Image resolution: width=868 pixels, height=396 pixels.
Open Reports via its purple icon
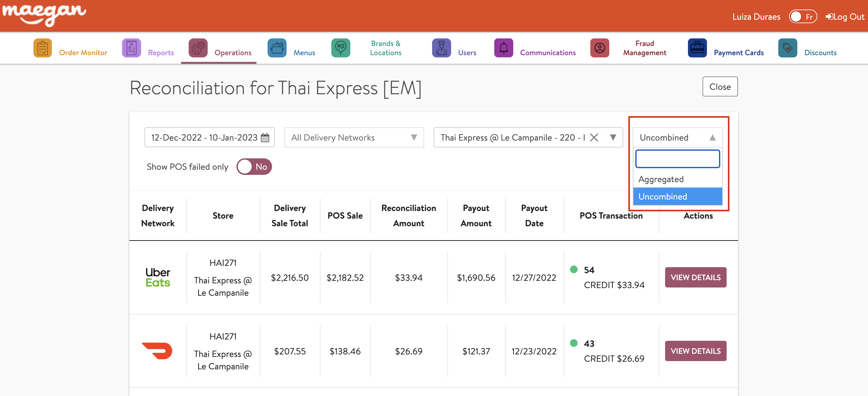(131, 48)
